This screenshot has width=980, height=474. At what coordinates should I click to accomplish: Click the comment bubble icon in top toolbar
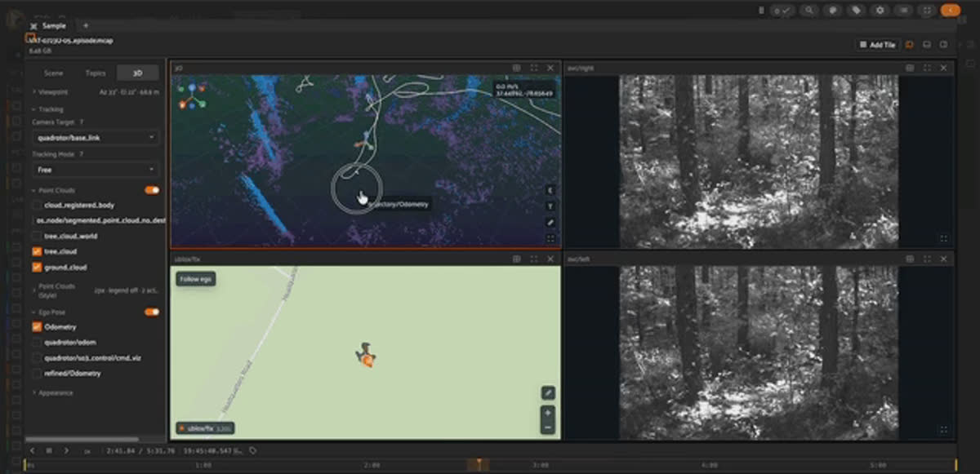click(832, 11)
